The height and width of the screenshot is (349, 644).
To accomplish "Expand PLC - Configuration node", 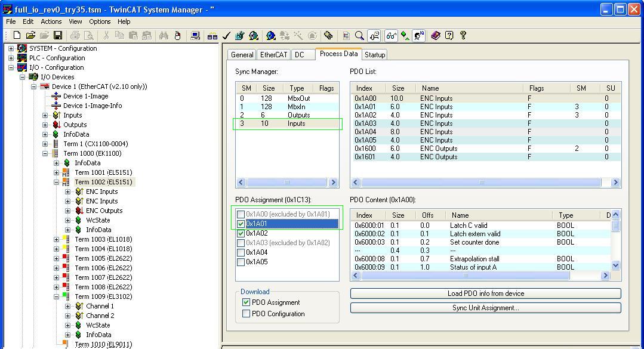I will 11,58.
